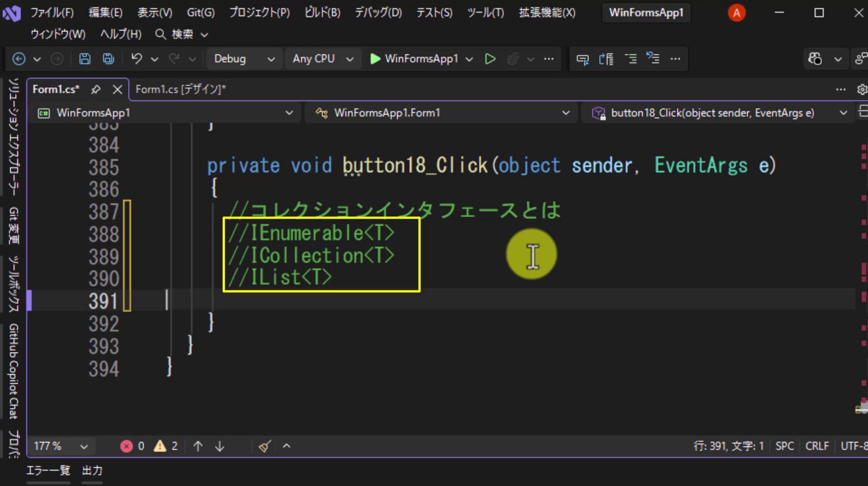This screenshot has width=868, height=486.
Task: Open the エラー一覧 panel tab
Action: 48,471
